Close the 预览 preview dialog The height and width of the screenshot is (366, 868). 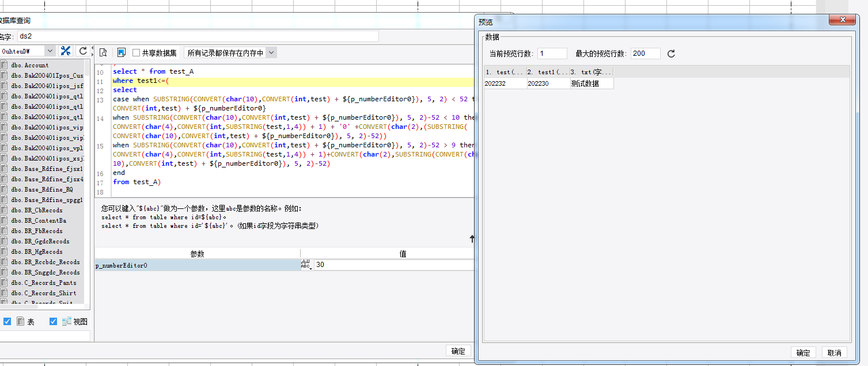point(842,20)
